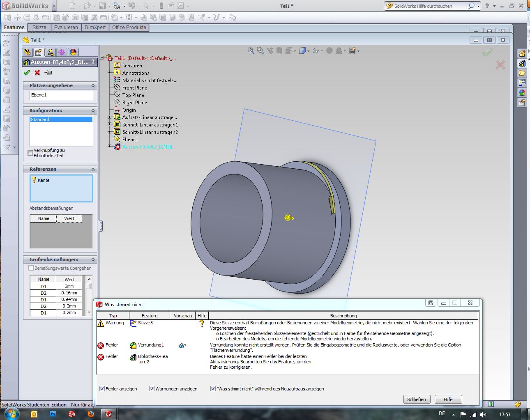Open Appearances color ball in task pane
Screen dimensions: 530x420
(522, 93)
